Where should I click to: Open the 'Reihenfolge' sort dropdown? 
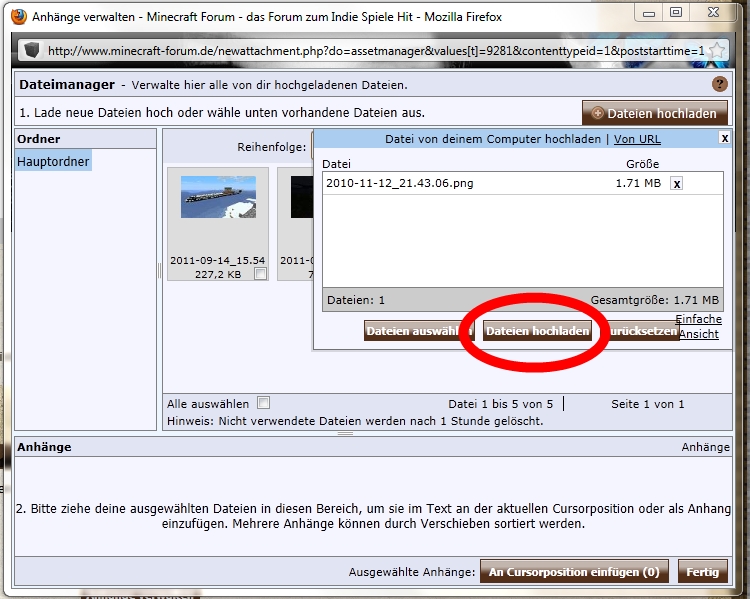pyautogui.click(x=310, y=147)
